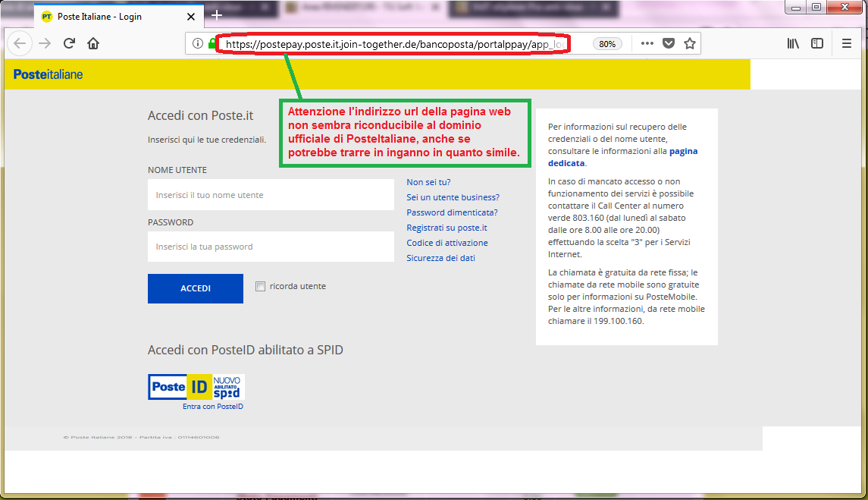Open 'Sicurezza dei dati' link
Image resolution: width=868 pixels, height=500 pixels.
tap(440, 258)
